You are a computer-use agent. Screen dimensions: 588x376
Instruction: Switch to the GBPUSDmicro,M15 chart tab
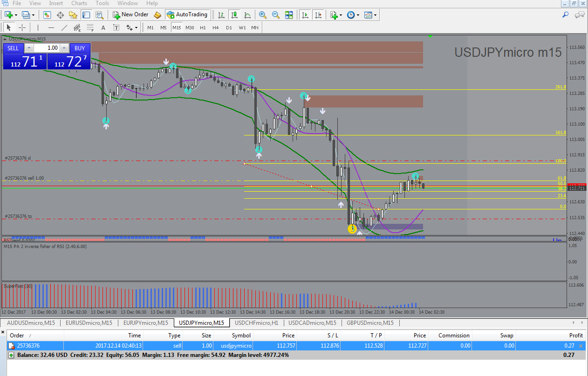pos(370,322)
